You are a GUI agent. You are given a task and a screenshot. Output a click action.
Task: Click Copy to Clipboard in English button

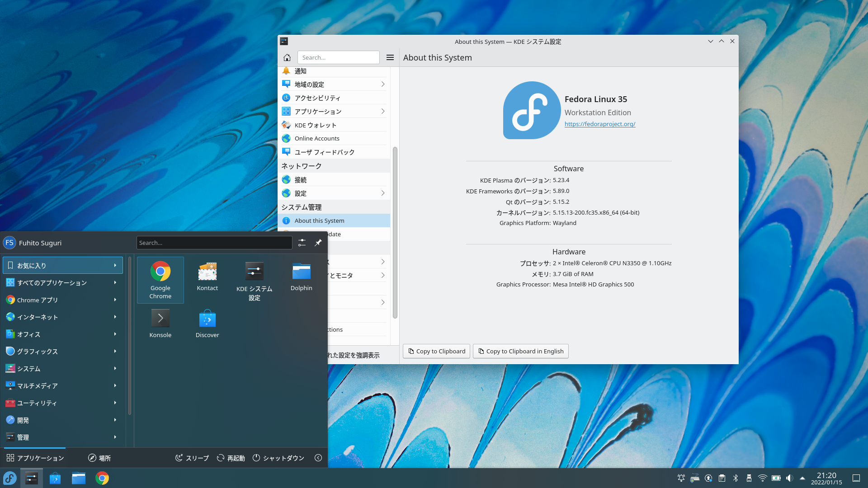pyautogui.click(x=520, y=351)
